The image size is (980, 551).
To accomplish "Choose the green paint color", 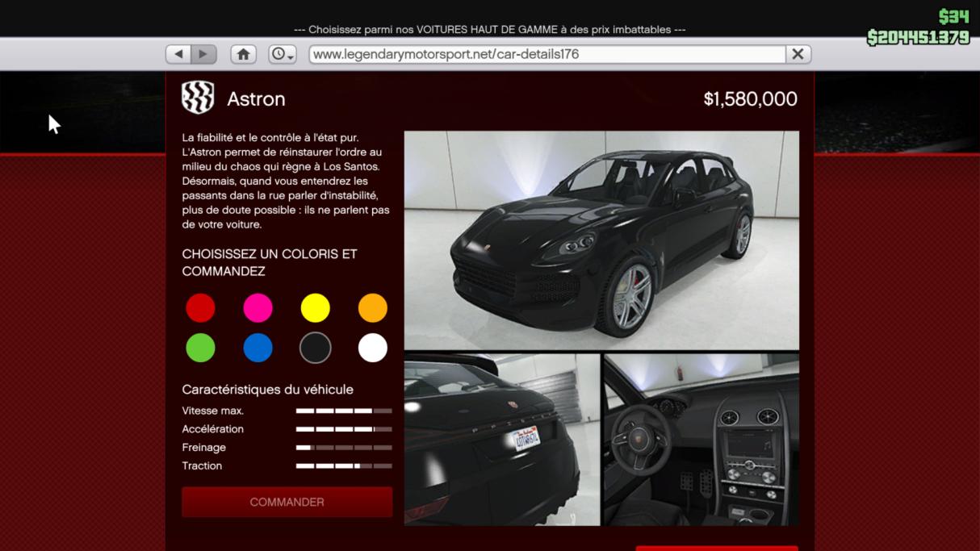I will pyautogui.click(x=200, y=348).
